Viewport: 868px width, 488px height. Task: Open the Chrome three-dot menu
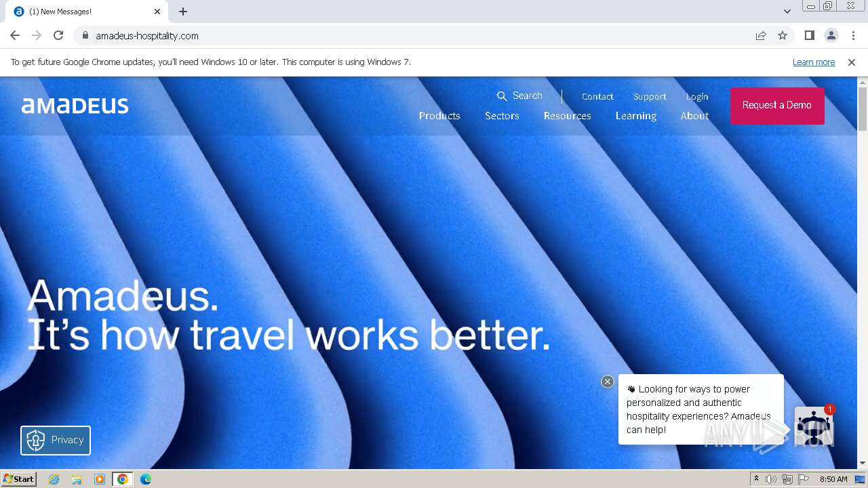(x=853, y=35)
